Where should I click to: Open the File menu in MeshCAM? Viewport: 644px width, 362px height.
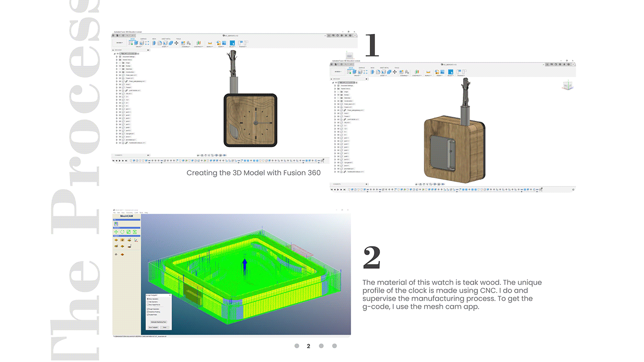coord(115,212)
